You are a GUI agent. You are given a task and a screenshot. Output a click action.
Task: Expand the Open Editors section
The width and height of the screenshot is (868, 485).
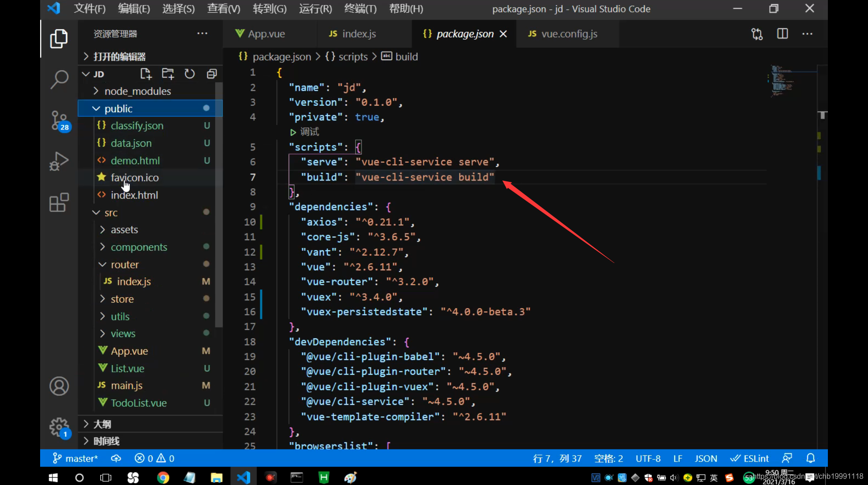point(150,57)
